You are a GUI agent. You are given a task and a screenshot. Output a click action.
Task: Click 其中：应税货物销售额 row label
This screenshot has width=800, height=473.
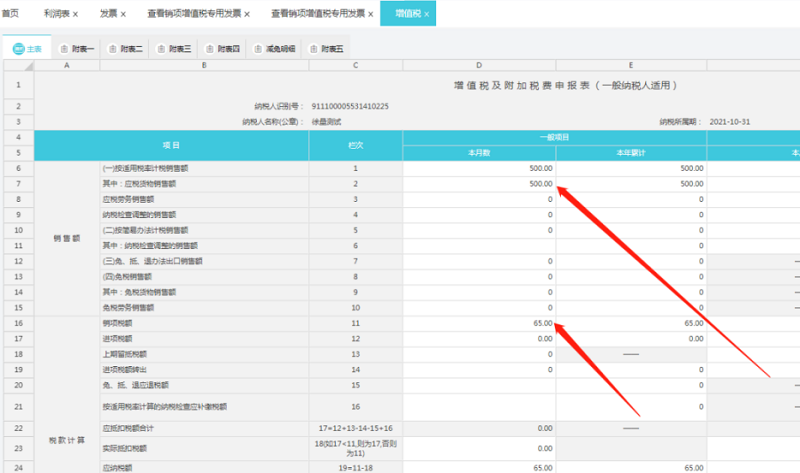coord(139,184)
